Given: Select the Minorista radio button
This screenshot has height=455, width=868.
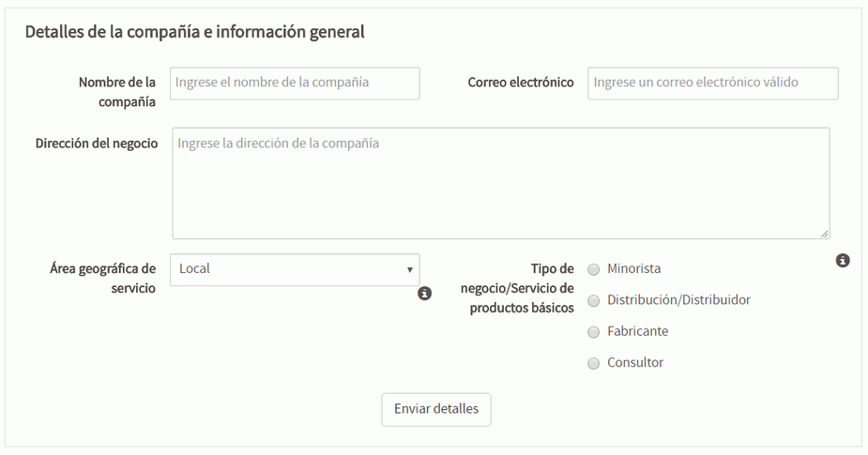Looking at the screenshot, I should [593, 269].
